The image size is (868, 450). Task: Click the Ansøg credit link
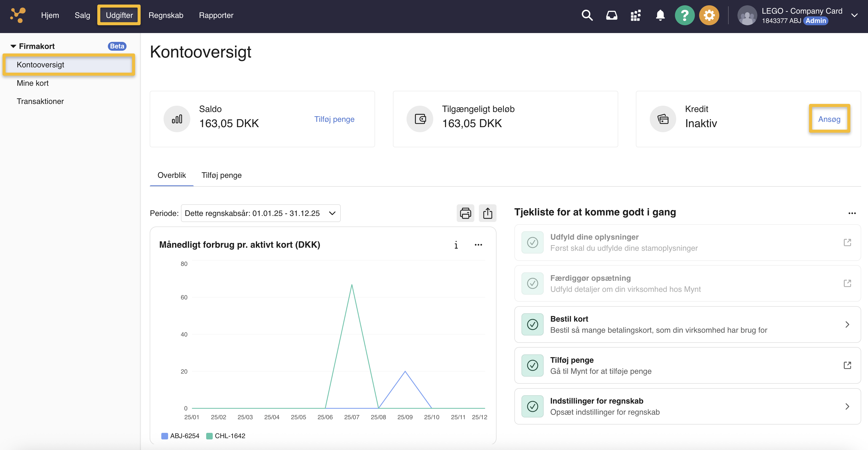829,119
